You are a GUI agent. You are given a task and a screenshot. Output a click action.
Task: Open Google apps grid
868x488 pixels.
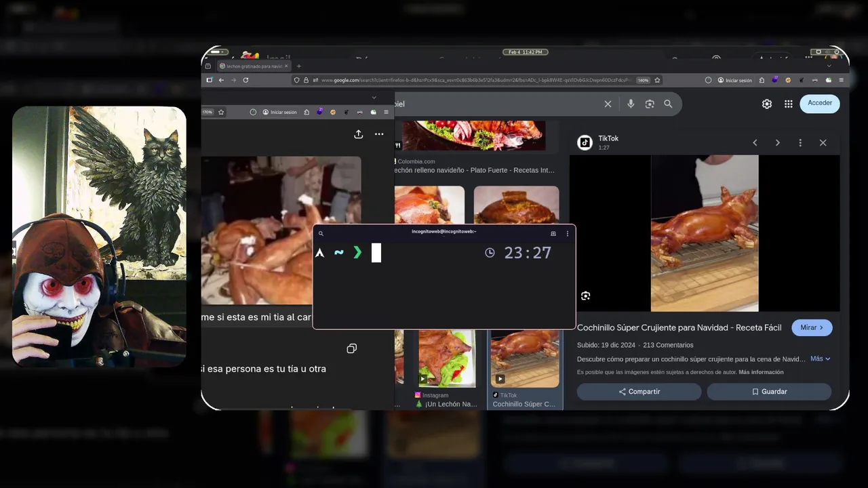[x=788, y=104]
